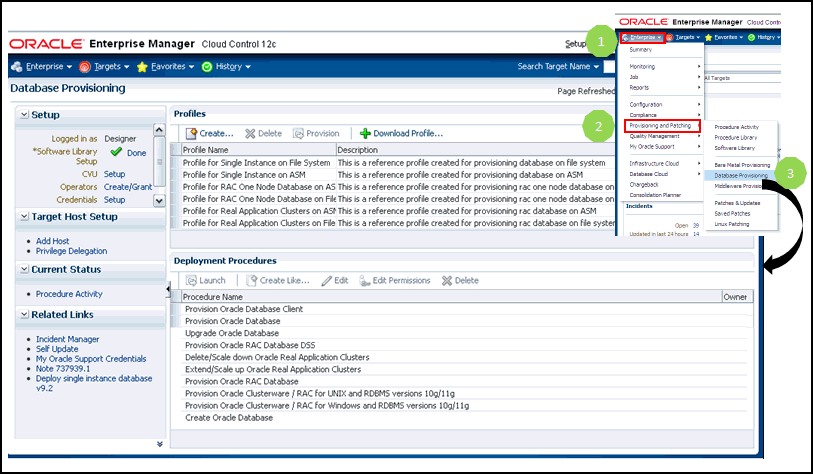813x474 pixels.
Task: Click the double-chevron icon below the left panel
Action: 160,444
